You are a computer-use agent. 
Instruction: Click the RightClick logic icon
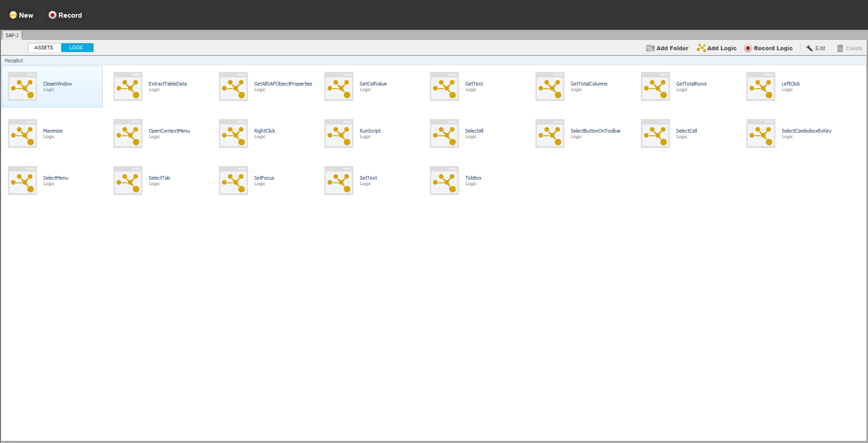[x=233, y=133]
